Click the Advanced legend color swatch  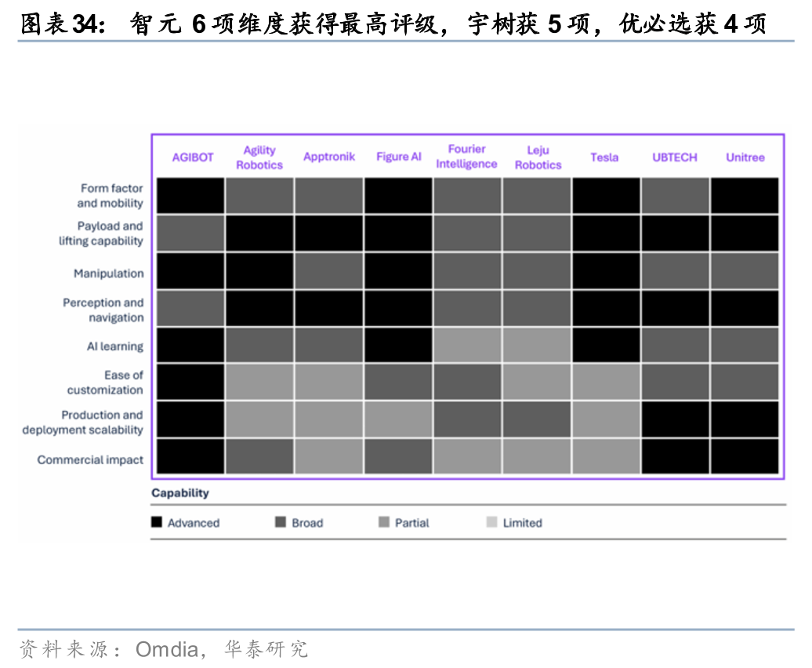(x=157, y=522)
